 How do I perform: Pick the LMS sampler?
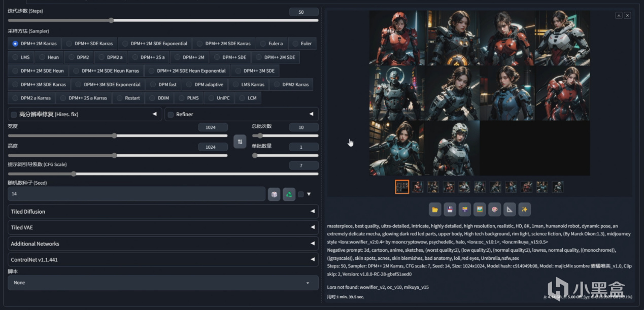tap(21, 57)
